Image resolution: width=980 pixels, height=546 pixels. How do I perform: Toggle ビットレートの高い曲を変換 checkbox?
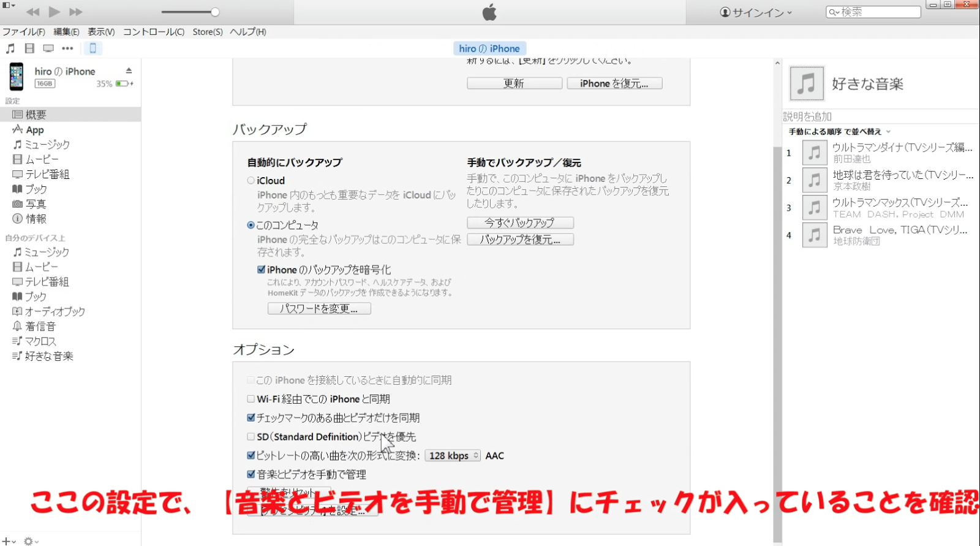[x=251, y=455]
